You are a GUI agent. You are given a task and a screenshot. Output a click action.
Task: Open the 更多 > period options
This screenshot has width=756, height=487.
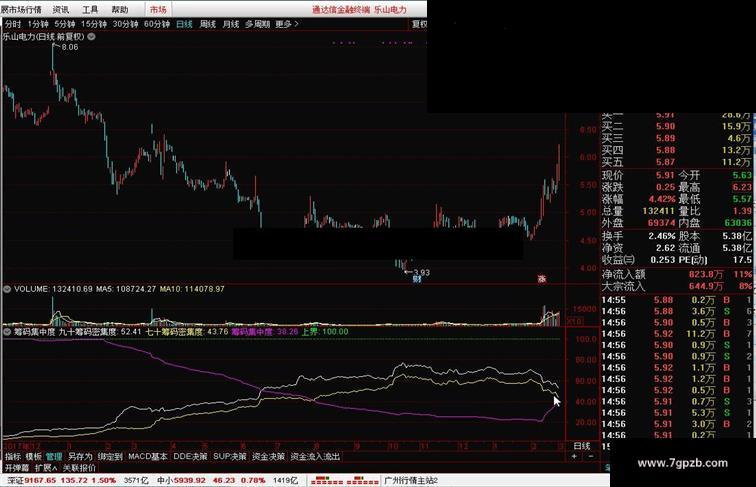(x=287, y=24)
